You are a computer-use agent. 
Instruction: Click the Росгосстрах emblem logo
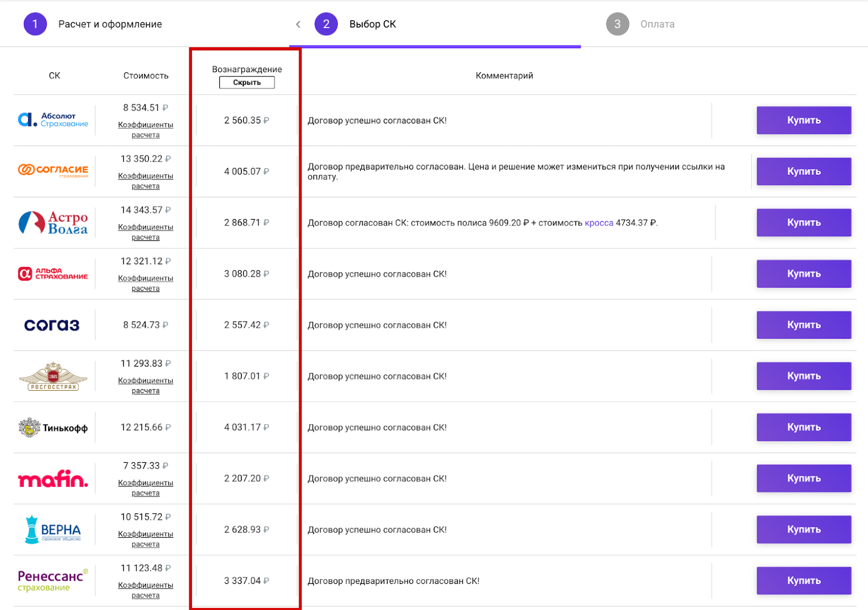[53, 376]
